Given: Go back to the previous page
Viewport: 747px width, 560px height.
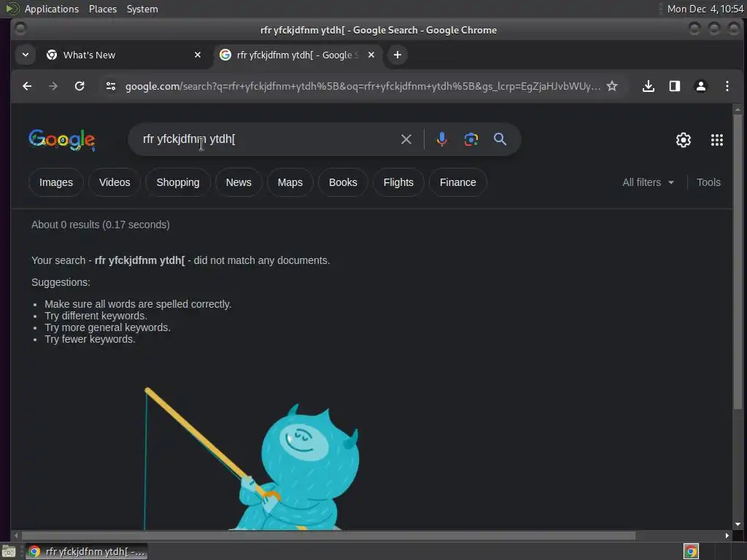Looking at the screenshot, I should [27, 86].
